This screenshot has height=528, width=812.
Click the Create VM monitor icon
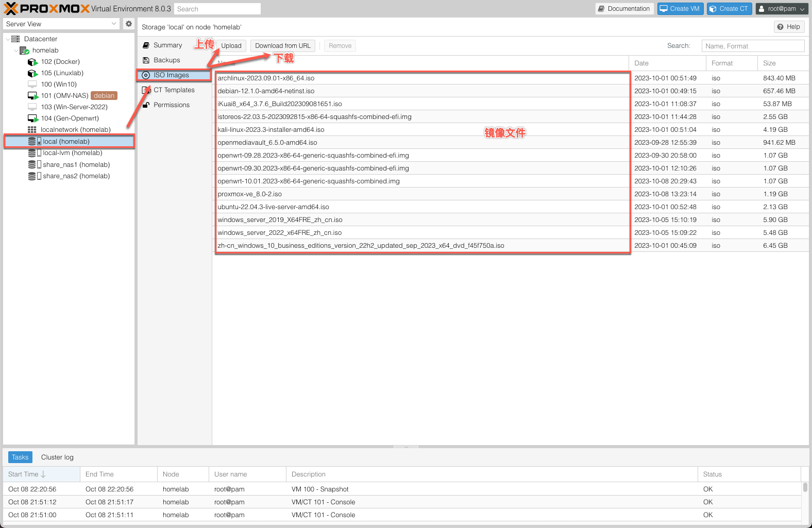coord(664,9)
